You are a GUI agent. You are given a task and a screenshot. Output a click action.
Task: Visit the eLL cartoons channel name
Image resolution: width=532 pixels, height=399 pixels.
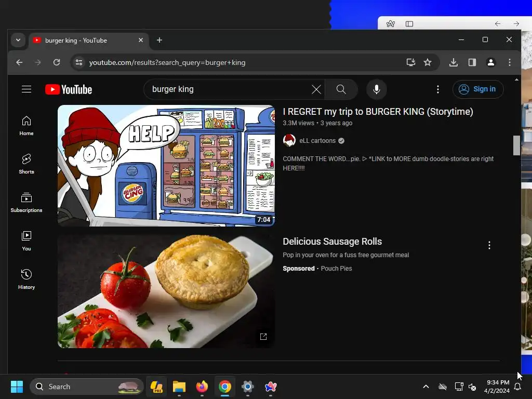[317, 141]
